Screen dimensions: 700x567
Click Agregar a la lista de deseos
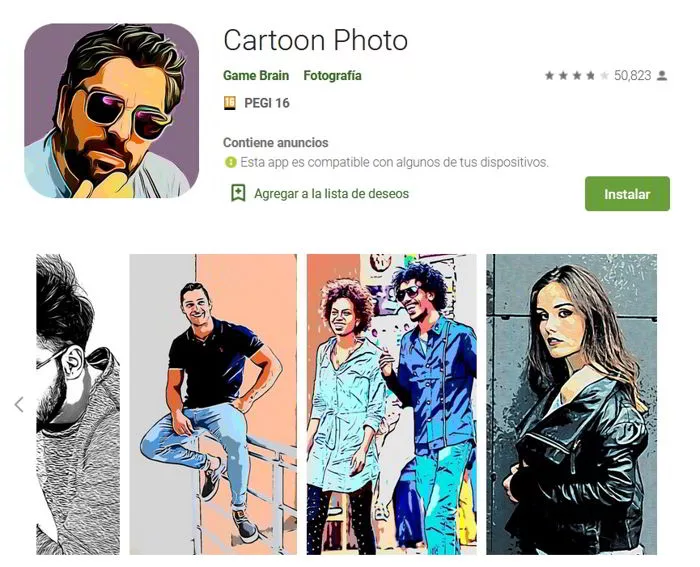pos(331,193)
